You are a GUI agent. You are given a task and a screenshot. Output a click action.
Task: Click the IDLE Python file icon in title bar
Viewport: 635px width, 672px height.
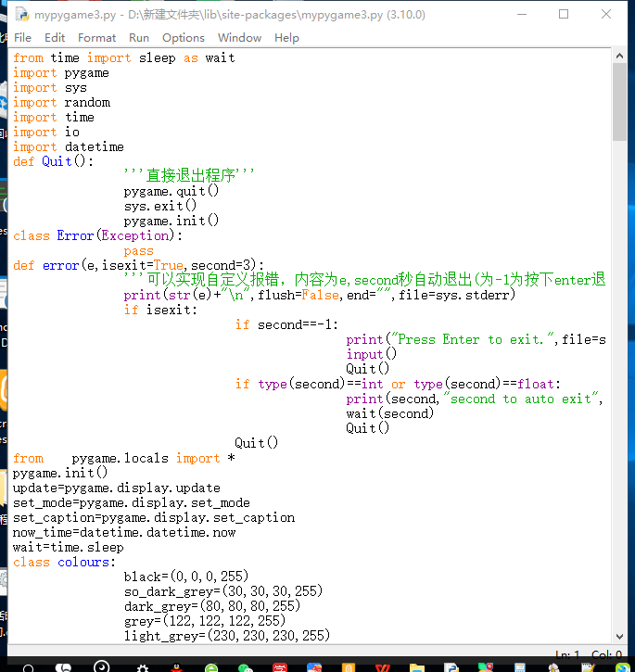pyautogui.click(x=22, y=15)
